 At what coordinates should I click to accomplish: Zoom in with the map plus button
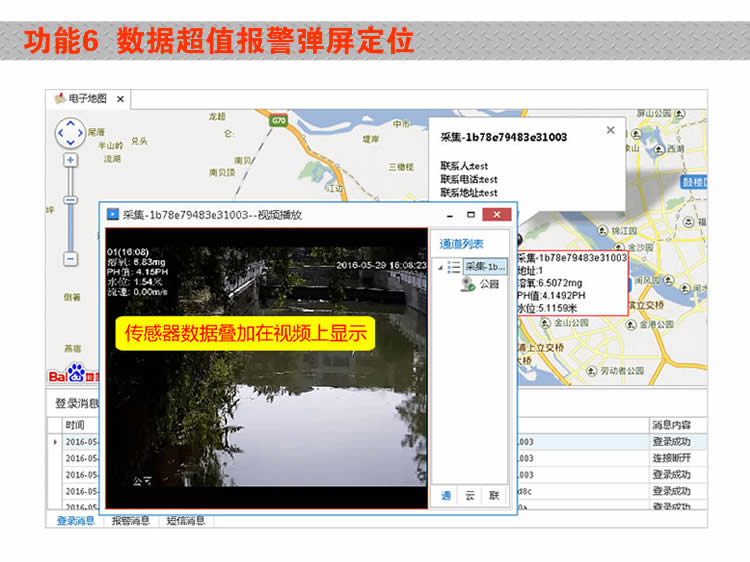pyautogui.click(x=70, y=160)
